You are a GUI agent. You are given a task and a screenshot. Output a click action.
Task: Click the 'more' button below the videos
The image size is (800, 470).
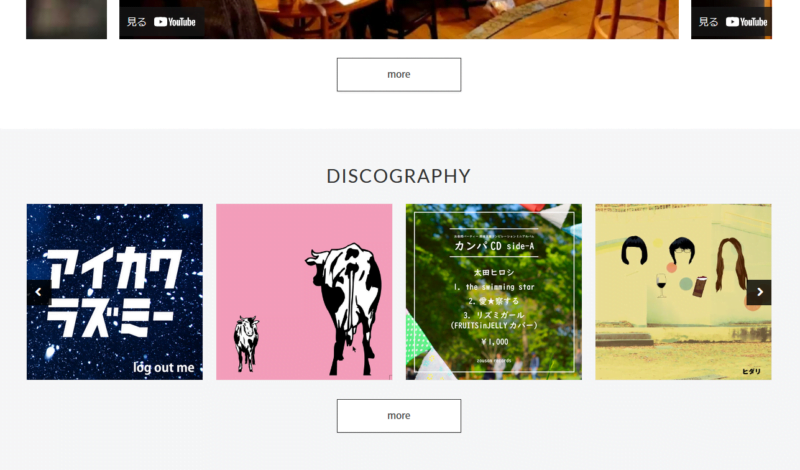[399, 75]
